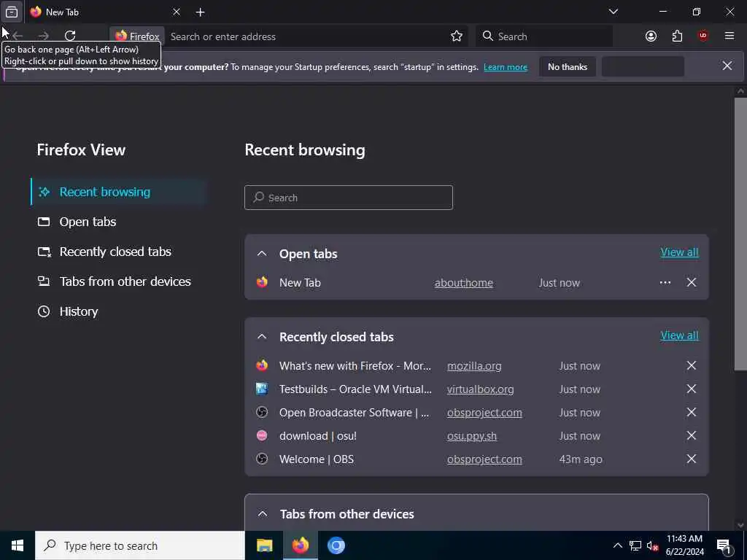
Task: Click the mozilla.org URL
Action: pos(474,366)
